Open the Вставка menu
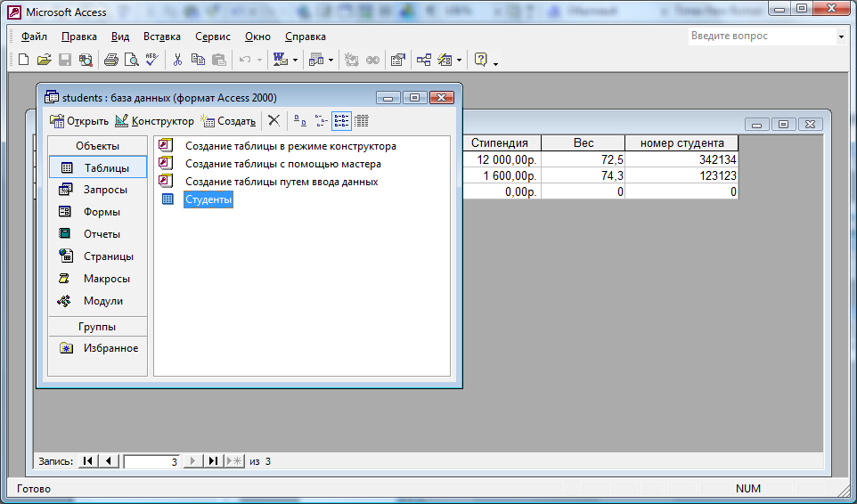 162,37
